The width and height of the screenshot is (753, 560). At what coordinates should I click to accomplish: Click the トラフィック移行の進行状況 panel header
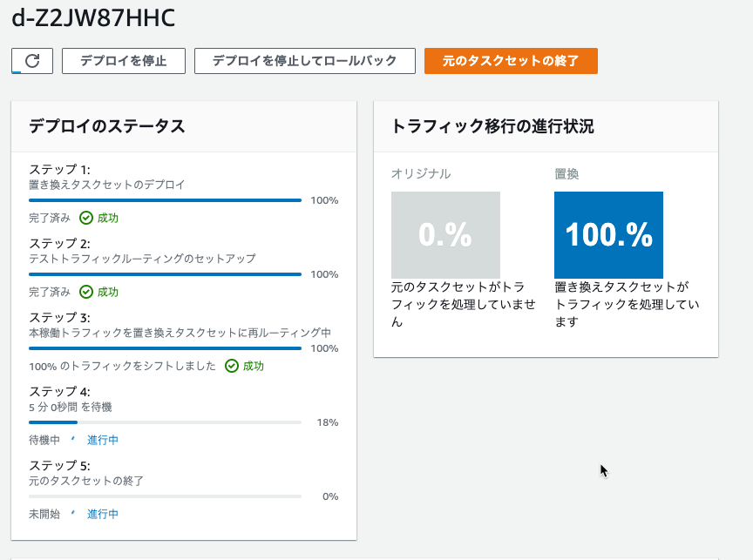click(x=546, y=126)
